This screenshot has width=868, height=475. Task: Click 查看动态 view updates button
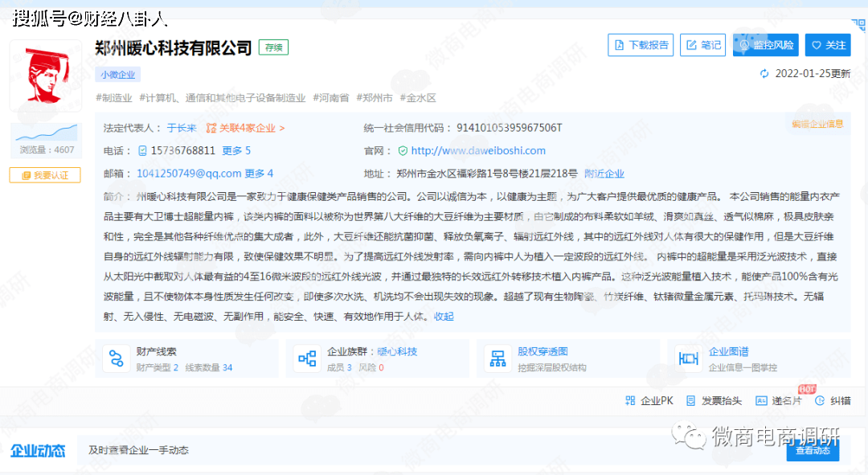point(812,450)
